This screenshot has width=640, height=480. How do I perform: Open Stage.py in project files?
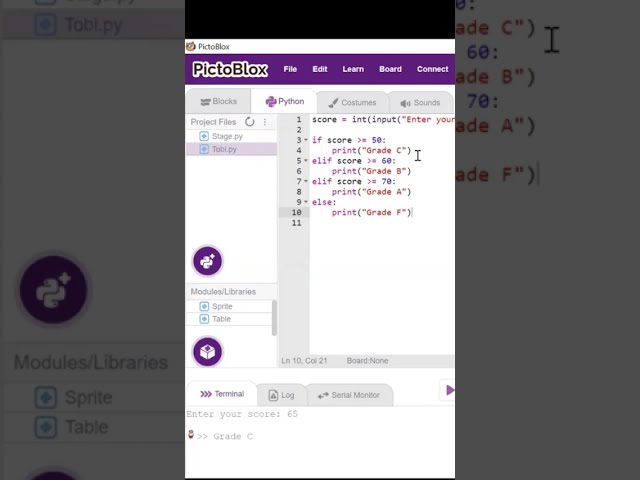tap(231, 136)
